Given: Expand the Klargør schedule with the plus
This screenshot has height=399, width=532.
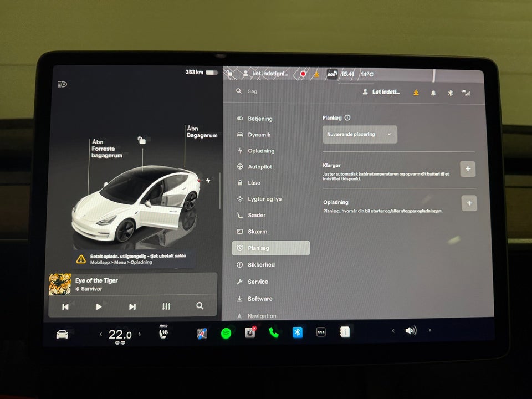Looking at the screenshot, I should tap(468, 169).
